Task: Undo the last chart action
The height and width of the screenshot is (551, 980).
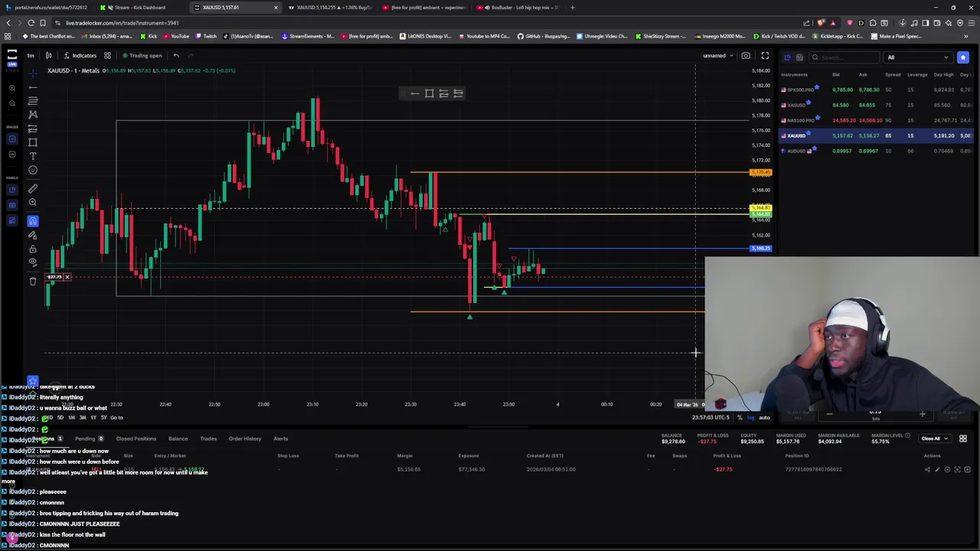Action: 176,55
